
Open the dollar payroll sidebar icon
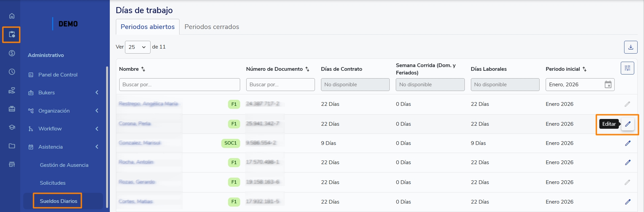(x=12, y=53)
